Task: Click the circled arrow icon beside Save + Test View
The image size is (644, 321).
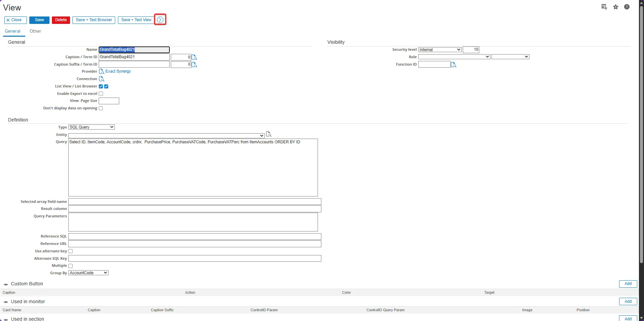Action: [160, 20]
